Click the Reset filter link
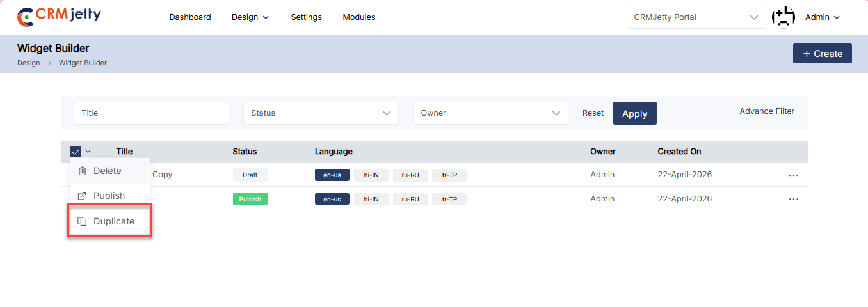Viewport: 868px width, 307px height. click(593, 113)
